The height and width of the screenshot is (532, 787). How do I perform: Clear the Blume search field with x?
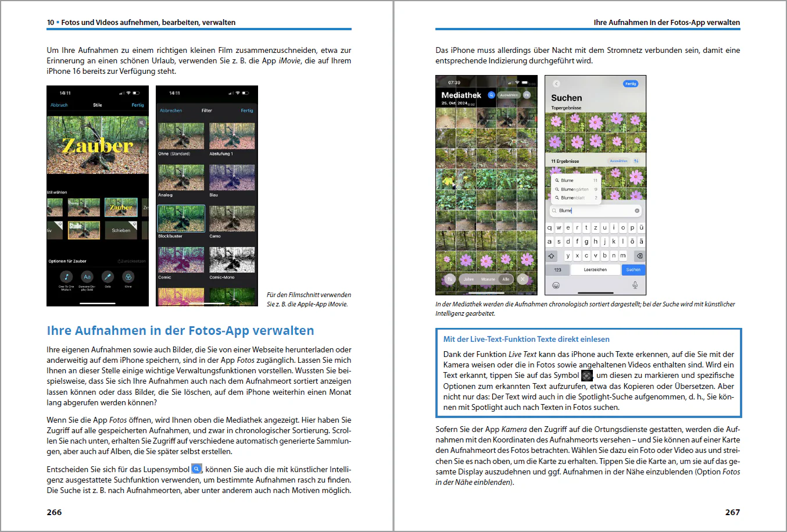coord(636,210)
